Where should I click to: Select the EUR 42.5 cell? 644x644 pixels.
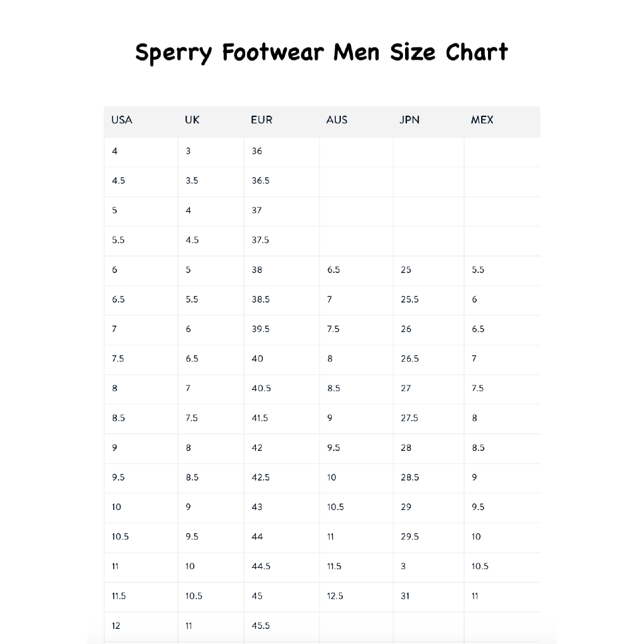(260, 477)
